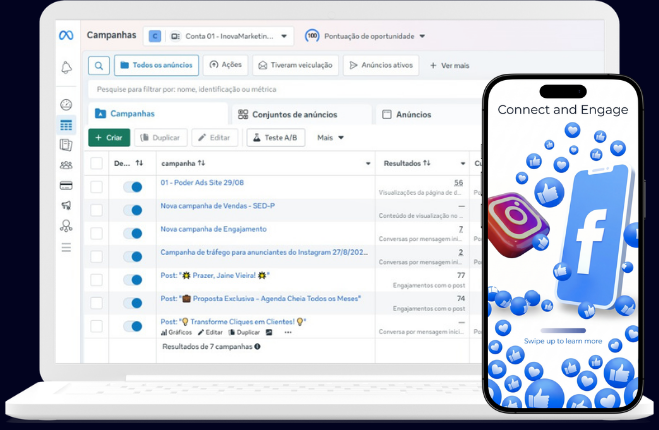Switch to the Campanhas tab
This screenshot has width=659, height=430.
pos(158,113)
